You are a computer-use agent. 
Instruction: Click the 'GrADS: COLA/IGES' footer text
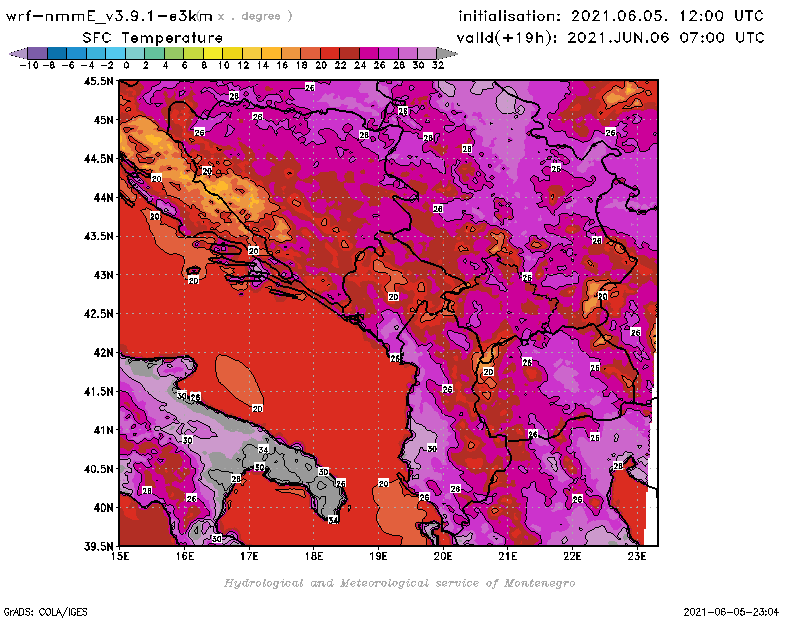pos(45,612)
